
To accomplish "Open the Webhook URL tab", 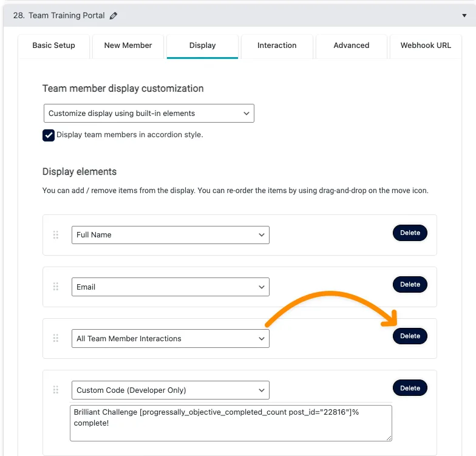I will coord(426,46).
